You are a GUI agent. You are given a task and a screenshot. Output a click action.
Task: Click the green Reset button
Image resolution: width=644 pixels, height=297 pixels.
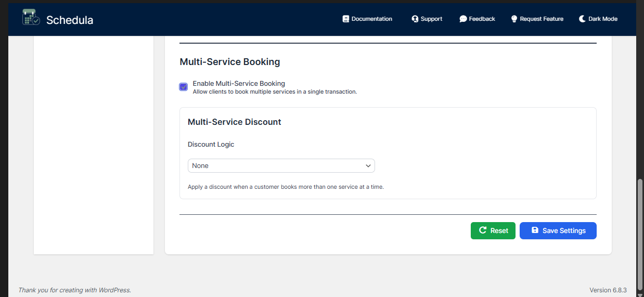(493, 230)
